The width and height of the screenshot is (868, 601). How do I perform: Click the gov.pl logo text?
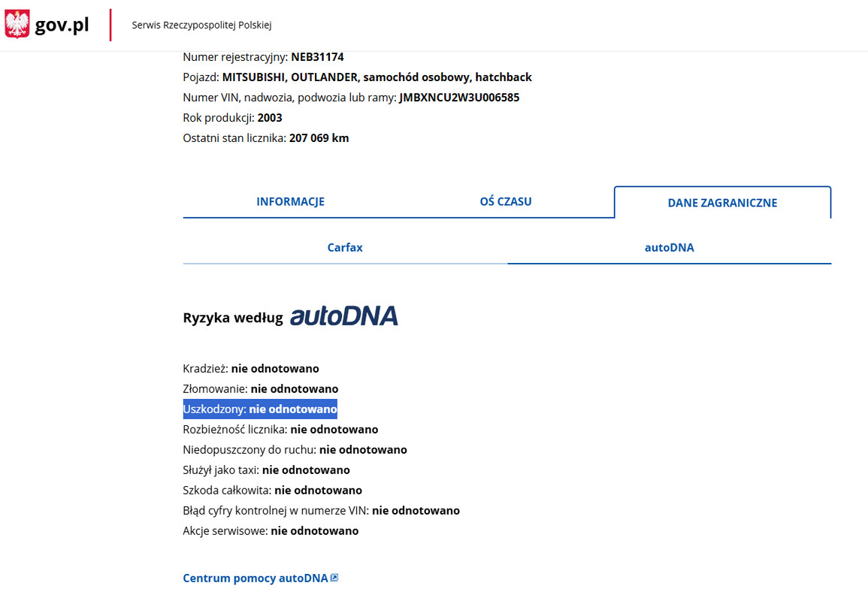[x=62, y=25]
